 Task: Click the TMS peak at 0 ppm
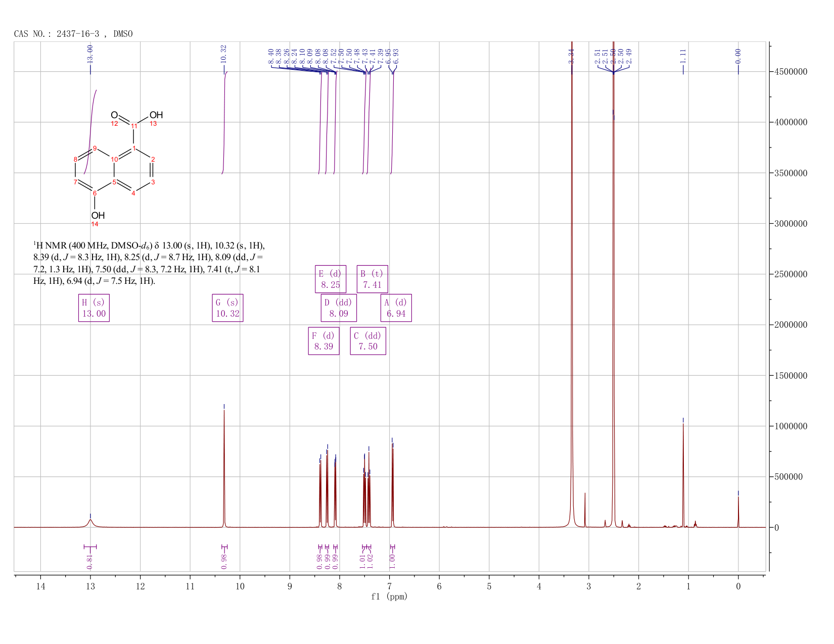point(738,511)
